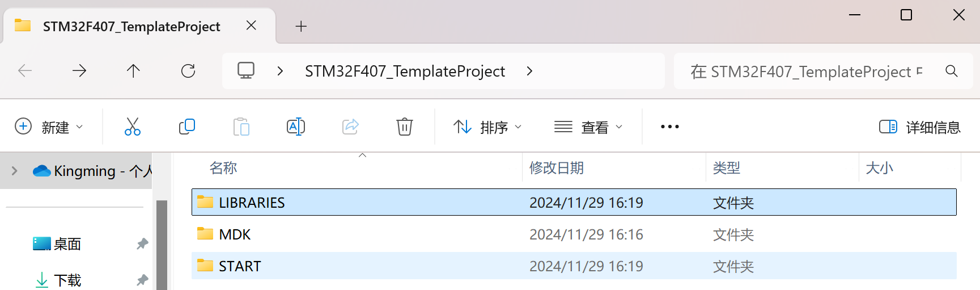Open the three-dot more options menu
The image size is (980, 290).
coord(670,127)
